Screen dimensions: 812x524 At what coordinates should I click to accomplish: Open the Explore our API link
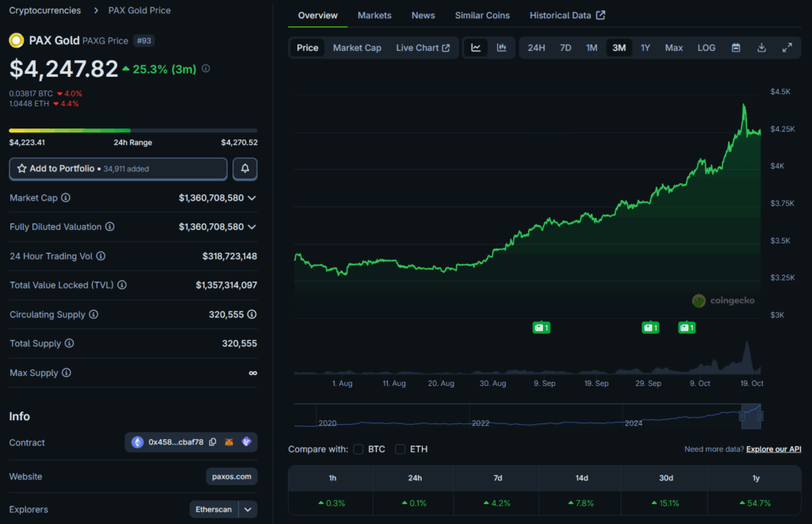click(773, 449)
